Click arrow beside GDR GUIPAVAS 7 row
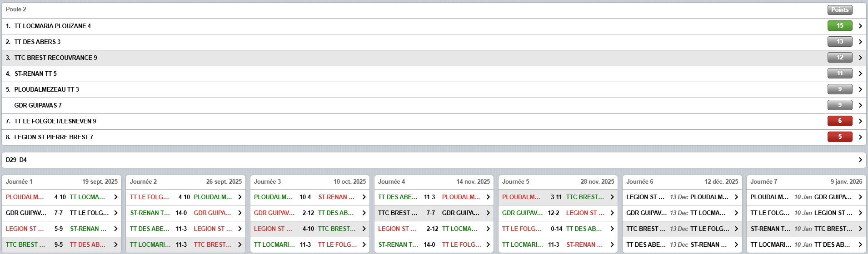 tap(860, 105)
